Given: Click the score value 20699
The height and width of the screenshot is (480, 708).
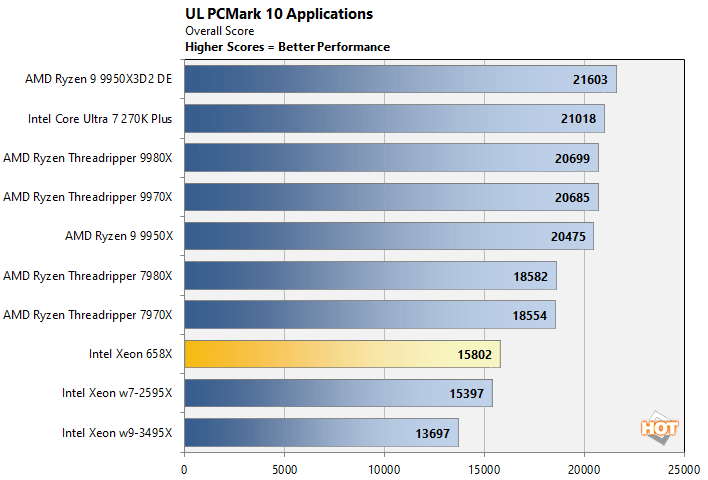Looking at the screenshot, I should point(572,159).
